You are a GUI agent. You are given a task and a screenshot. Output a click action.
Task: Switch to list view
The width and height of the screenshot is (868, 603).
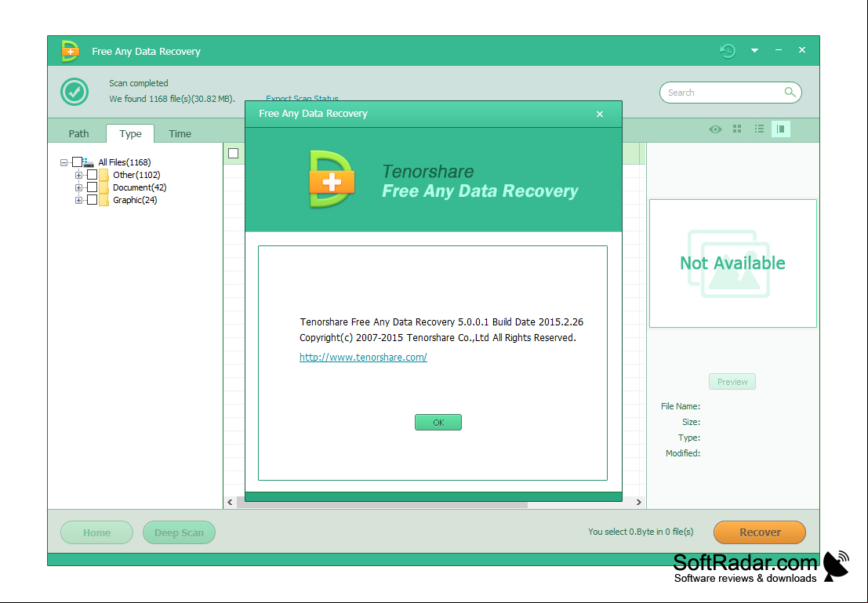(x=759, y=129)
